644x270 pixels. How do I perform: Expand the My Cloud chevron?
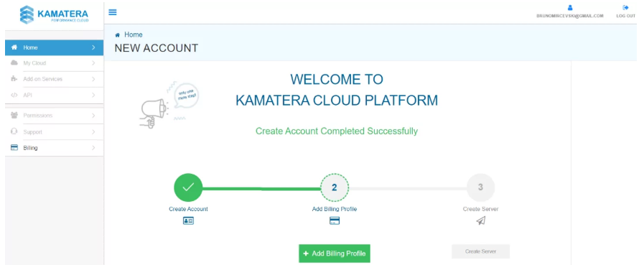click(x=93, y=63)
